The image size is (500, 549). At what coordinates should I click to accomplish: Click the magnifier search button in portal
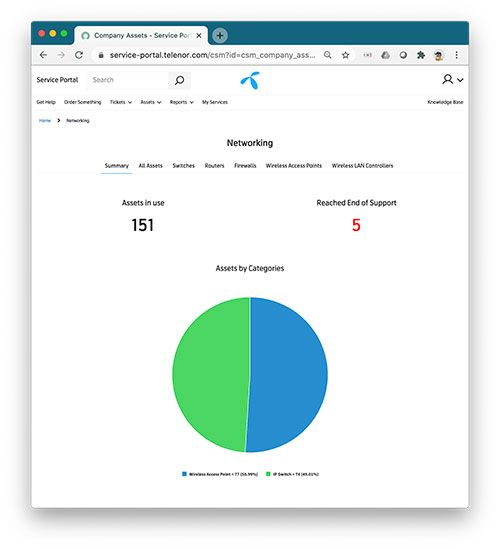click(179, 80)
